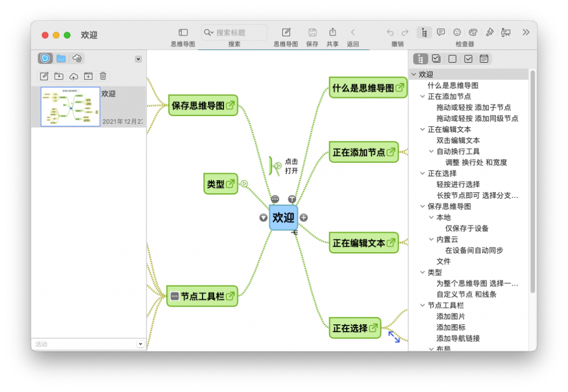Screen dimensions: 568x392
Task: Collapse 保存思维导图 in the outline
Action: coord(422,206)
